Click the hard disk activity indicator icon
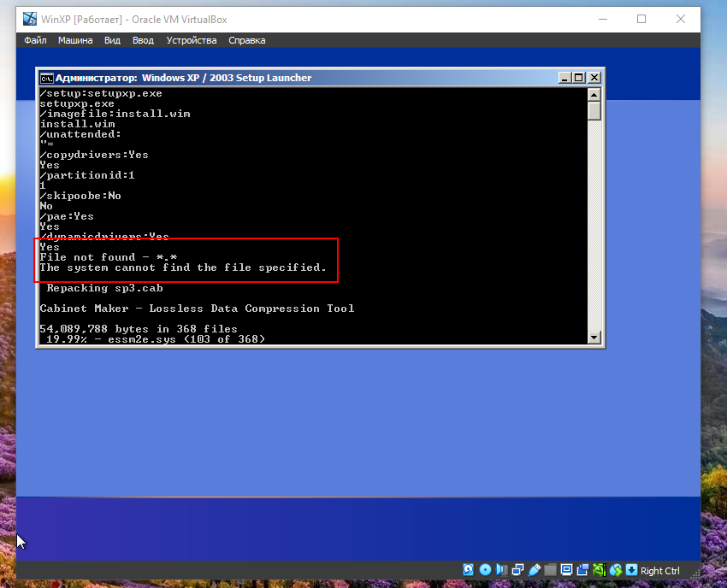Screen dimensions: 727x588 point(469,570)
